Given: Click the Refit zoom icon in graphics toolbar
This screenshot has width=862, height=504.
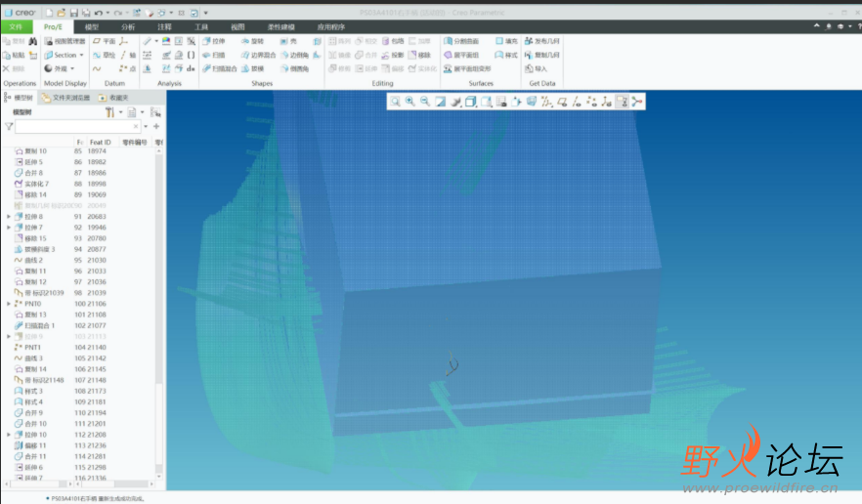Looking at the screenshot, I should [395, 102].
